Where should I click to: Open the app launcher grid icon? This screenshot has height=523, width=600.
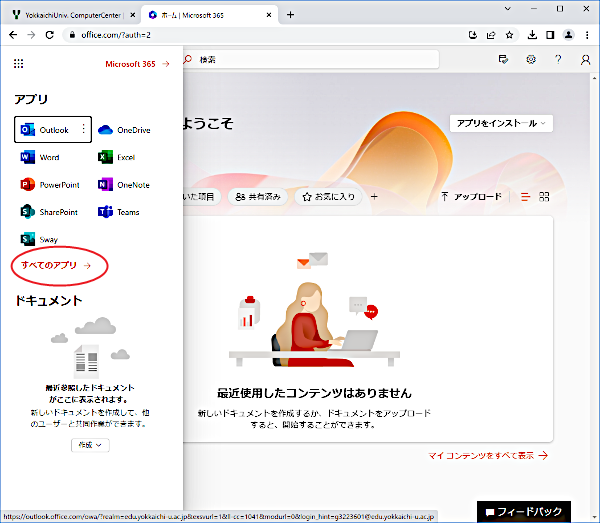point(18,64)
